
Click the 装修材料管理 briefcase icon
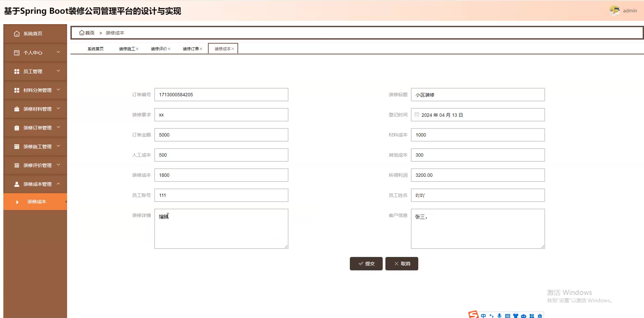17,109
